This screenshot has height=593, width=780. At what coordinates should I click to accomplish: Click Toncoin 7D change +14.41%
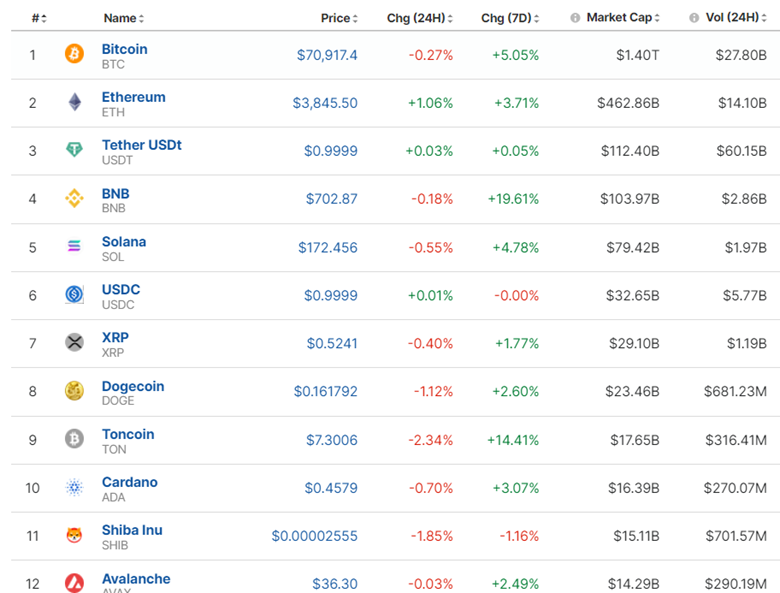(x=513, y=440)
